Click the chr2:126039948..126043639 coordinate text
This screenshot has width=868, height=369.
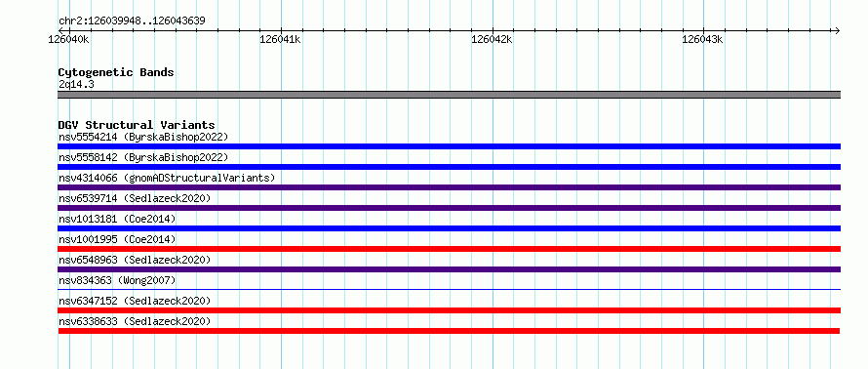pyautogui.click(x=132, y=21)
